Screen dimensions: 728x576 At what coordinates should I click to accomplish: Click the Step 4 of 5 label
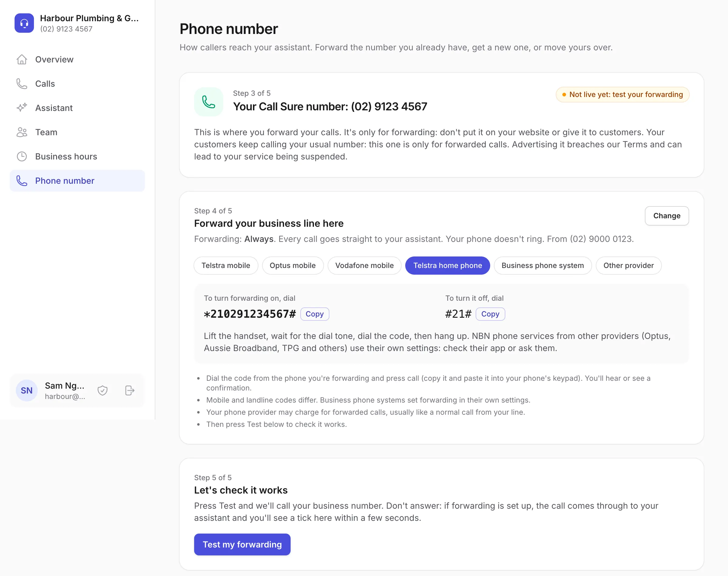point(213,211)
